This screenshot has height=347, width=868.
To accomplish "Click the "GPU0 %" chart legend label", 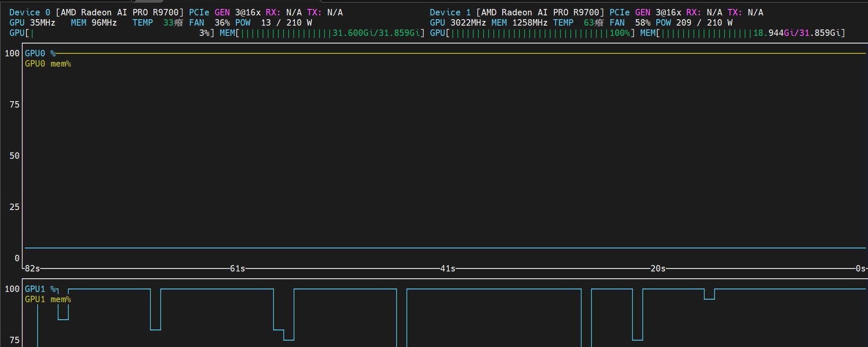I will [40, 53].
